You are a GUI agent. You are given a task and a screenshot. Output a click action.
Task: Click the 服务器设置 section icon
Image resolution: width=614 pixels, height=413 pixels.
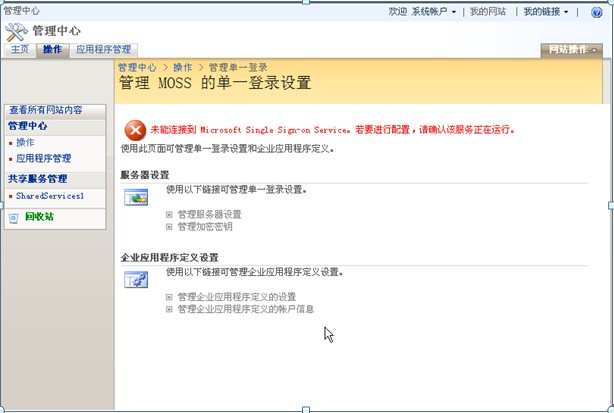tap(136, 197)
